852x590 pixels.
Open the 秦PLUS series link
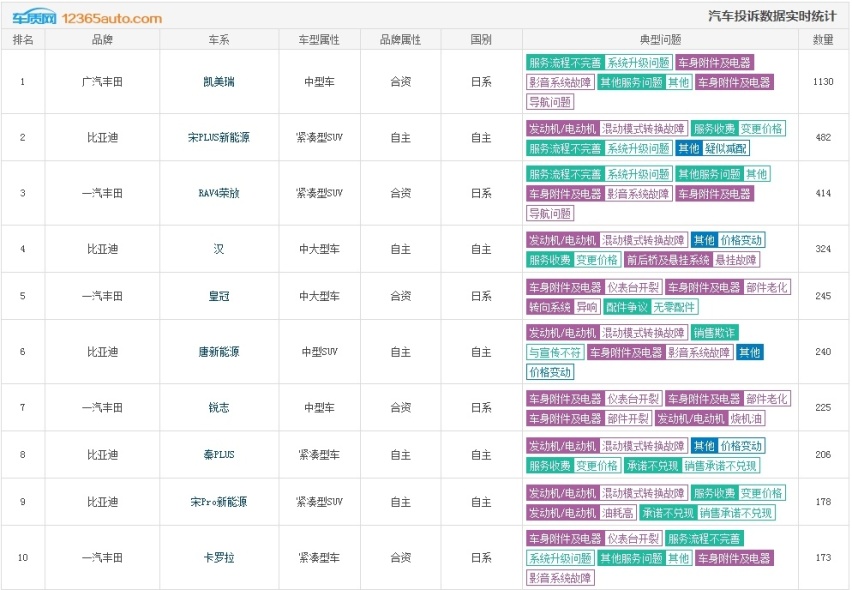point(218,455)
